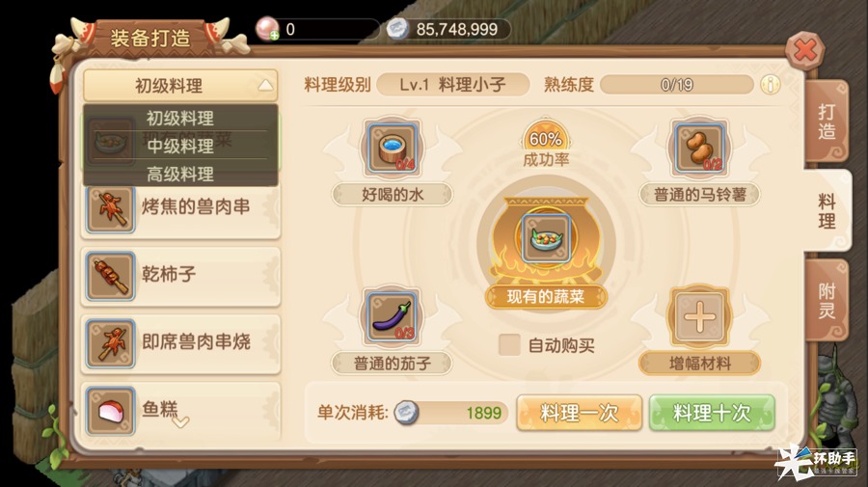Click the 熟练度 progress bar
Screen dimensions: 868x487
(676, 85)
